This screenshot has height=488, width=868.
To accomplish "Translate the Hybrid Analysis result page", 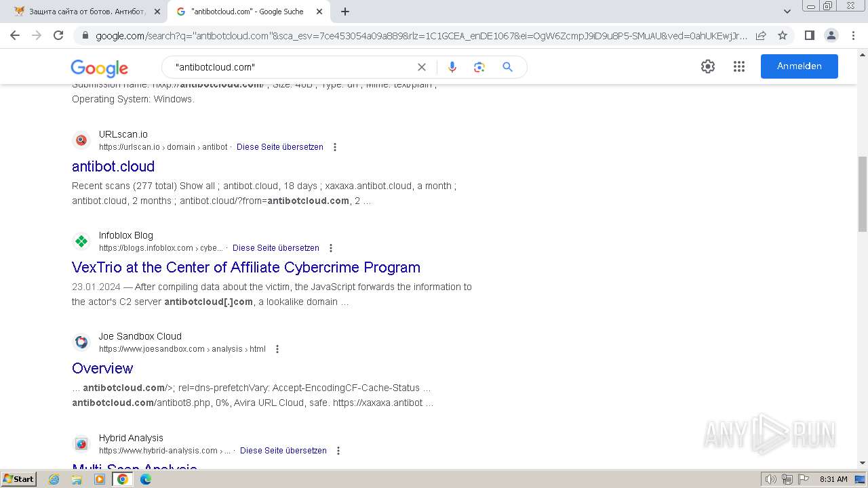I will 283,451.
